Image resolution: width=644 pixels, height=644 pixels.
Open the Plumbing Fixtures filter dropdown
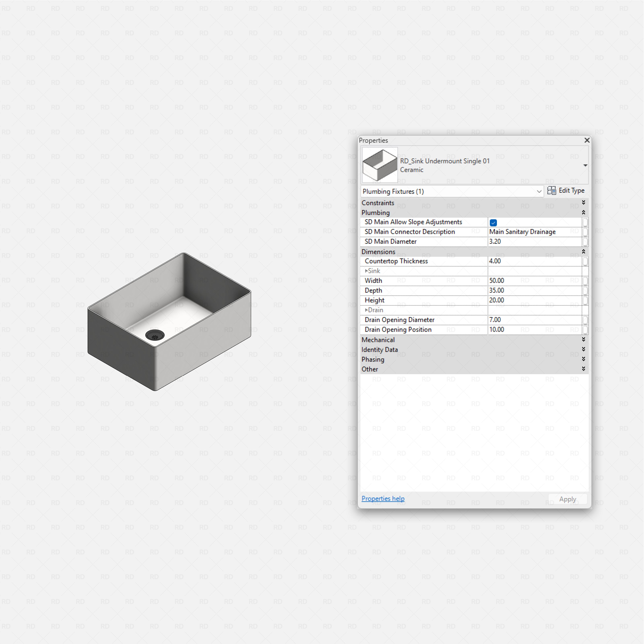[539, 191]
